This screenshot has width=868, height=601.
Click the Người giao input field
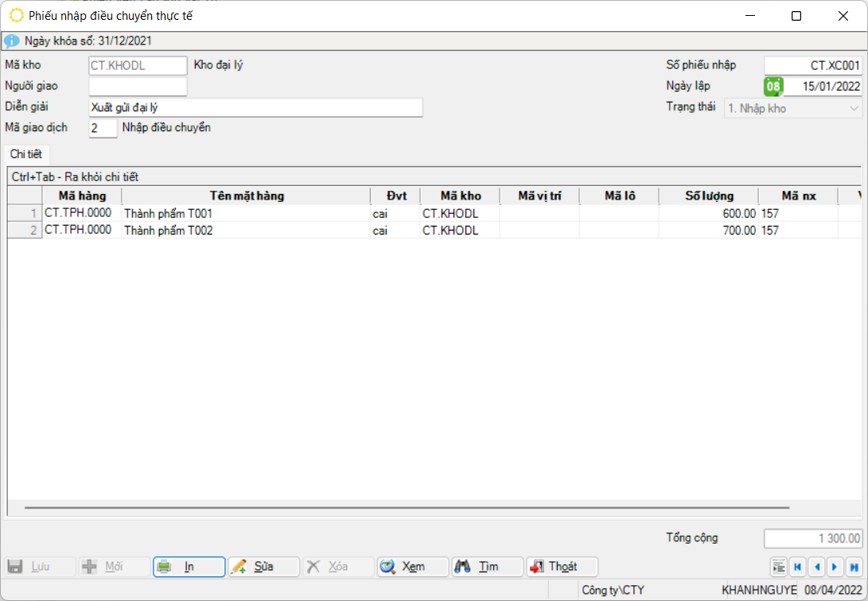point(138,87)
